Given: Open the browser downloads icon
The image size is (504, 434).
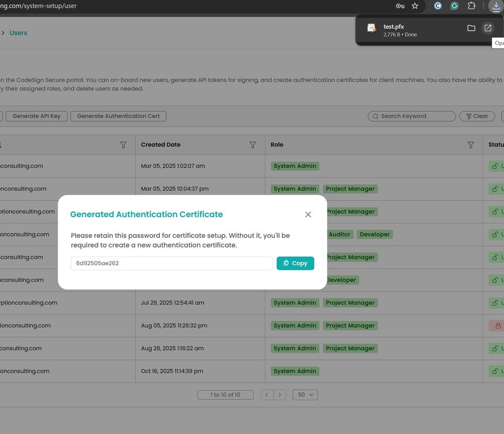Looking at the screenshot, I should coord(496,6).
